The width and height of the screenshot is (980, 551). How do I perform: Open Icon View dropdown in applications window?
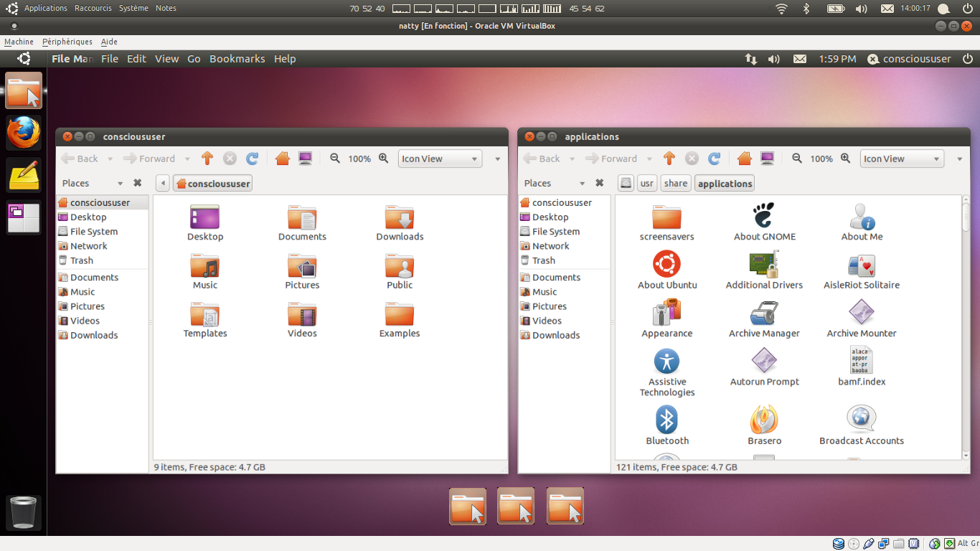pos(902,159)
